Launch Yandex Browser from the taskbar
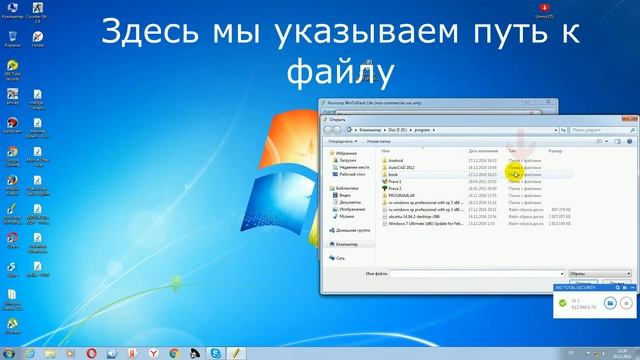Image resolution: width=640 pixels, height=360 pixels. pos(153,353)
